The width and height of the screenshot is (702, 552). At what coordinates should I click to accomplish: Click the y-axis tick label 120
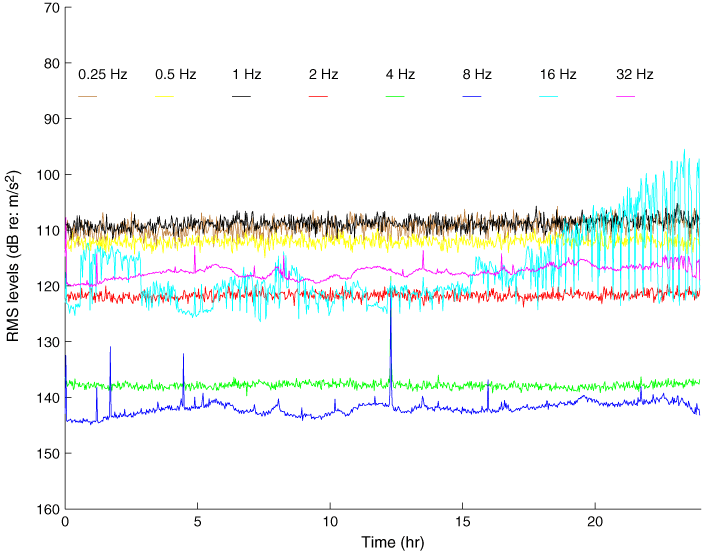pyautogui.click(x=48, y=287)
